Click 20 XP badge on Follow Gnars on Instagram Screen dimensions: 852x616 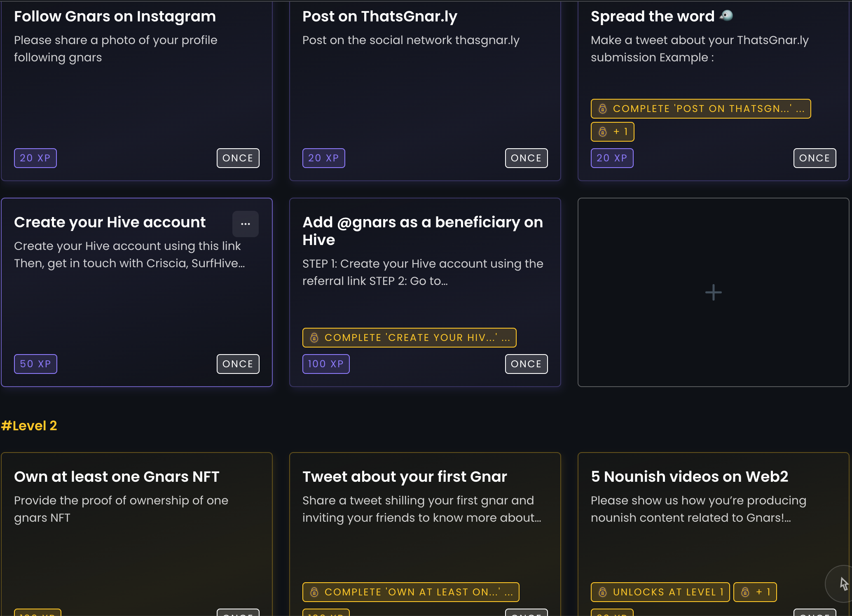[x=35, y=158]
